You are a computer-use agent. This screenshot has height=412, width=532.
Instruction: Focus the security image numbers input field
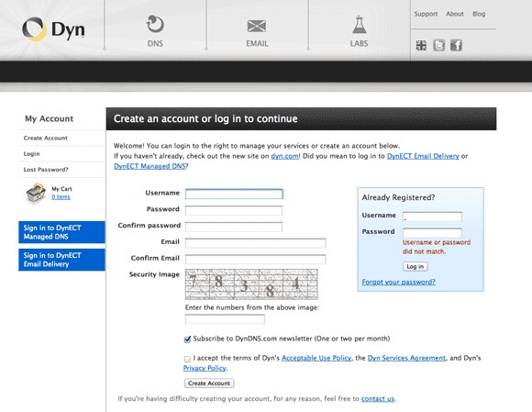pos(225,319)
